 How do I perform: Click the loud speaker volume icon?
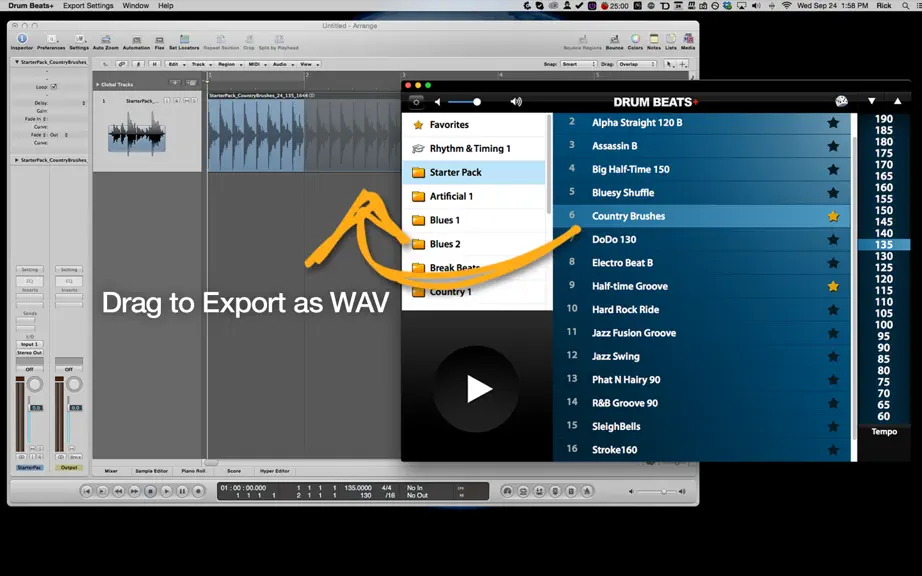[516, 102]
